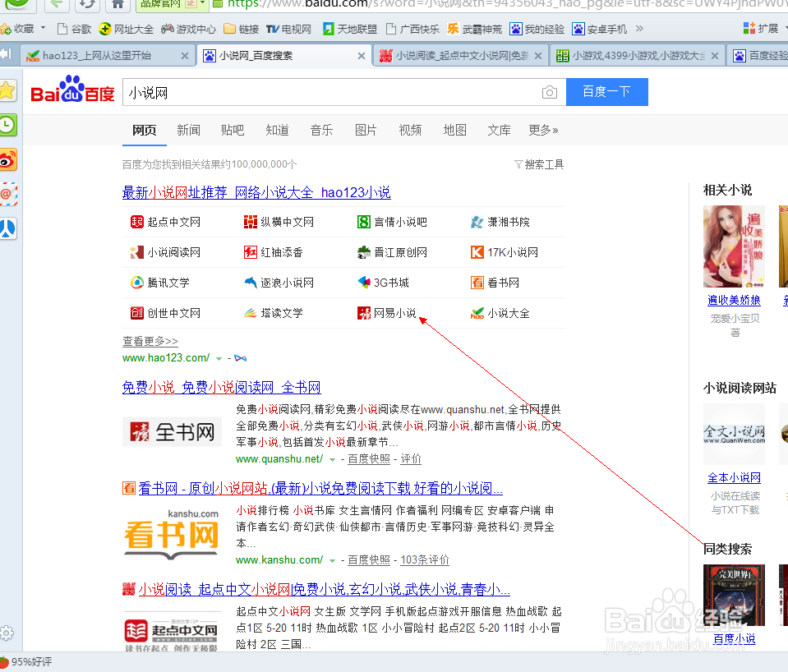Open the 游戏中心 bookmark
Screen dimensions: 788x672
coord(188,29)
